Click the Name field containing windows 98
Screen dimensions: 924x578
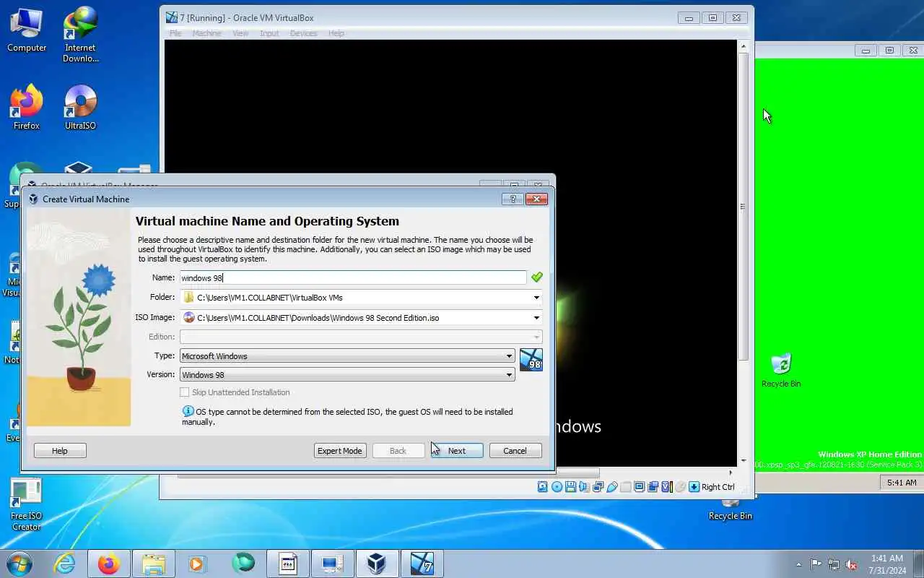(x=353, y=277)
